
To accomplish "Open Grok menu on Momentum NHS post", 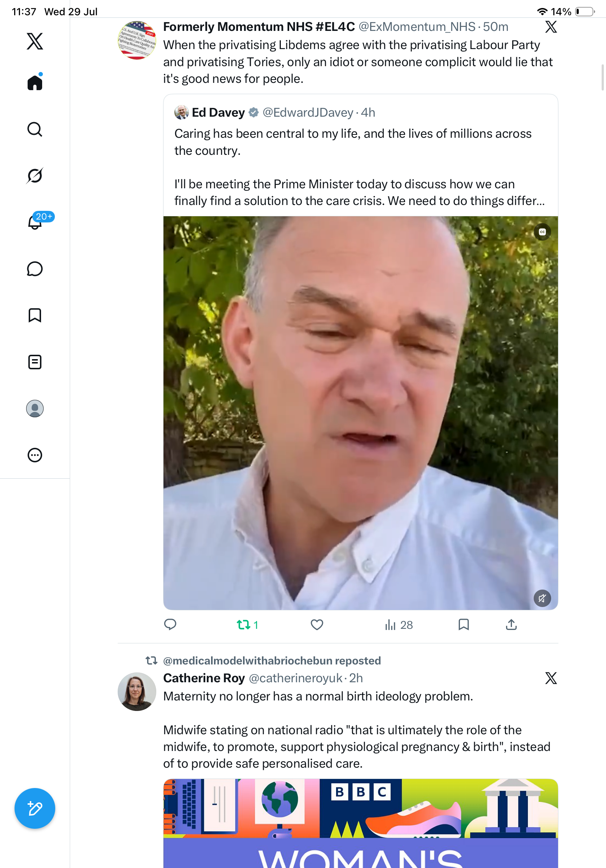I will [551, 27].
